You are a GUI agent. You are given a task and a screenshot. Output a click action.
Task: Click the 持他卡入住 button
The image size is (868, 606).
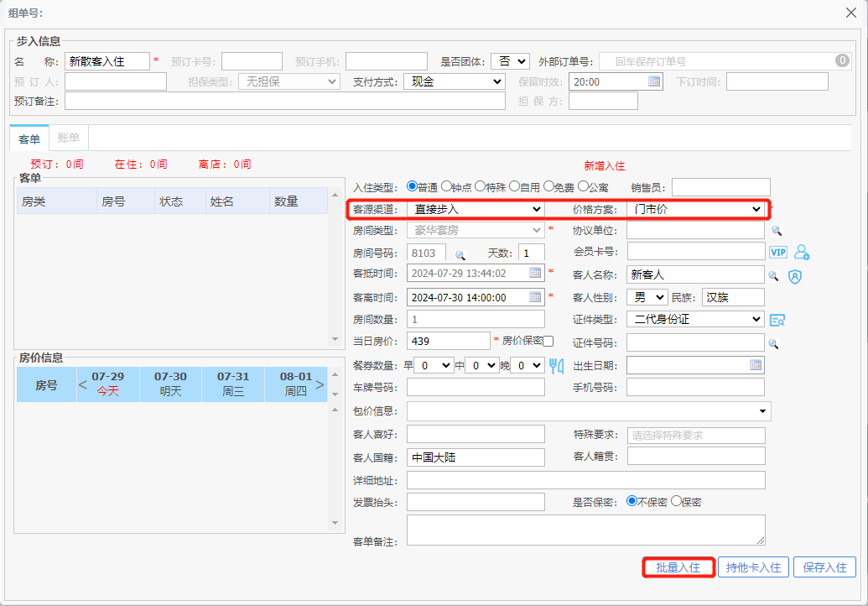(753, 567)
